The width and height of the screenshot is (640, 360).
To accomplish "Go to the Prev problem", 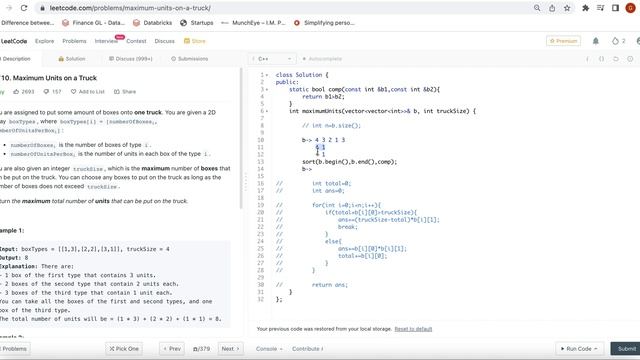I will 172,349.
